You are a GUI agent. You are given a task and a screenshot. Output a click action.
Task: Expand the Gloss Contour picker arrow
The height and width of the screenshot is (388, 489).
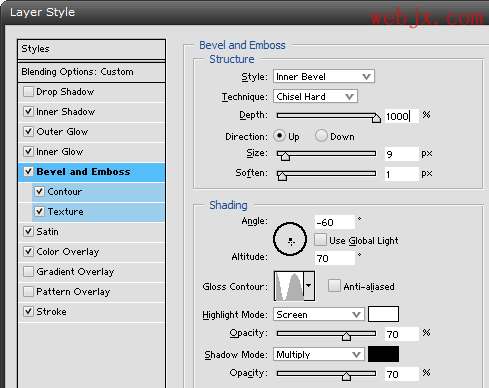pos(309,286)
